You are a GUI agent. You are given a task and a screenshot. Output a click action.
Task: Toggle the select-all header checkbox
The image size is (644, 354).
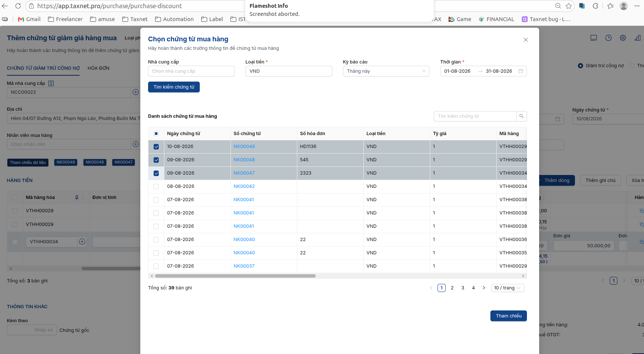point(156,134)
